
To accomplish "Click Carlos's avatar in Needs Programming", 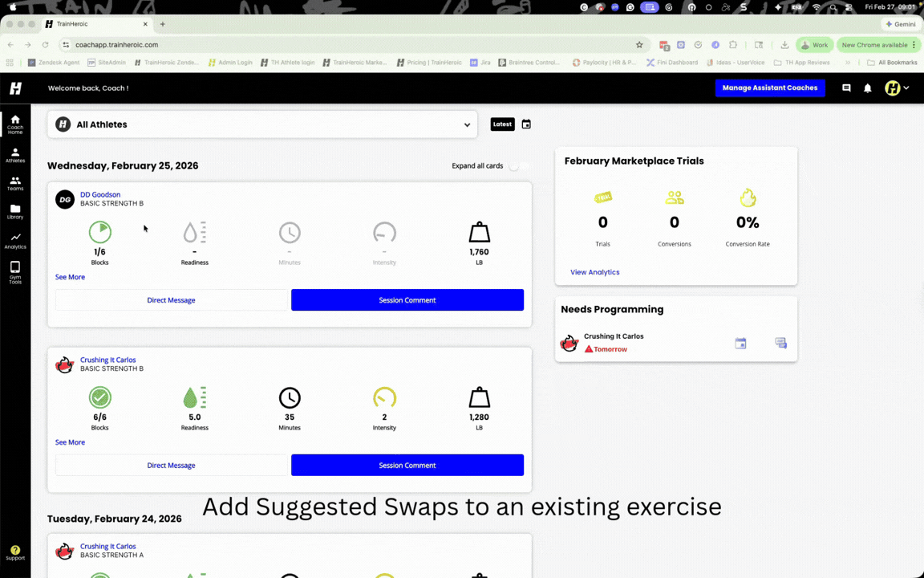I will (569, 343).
